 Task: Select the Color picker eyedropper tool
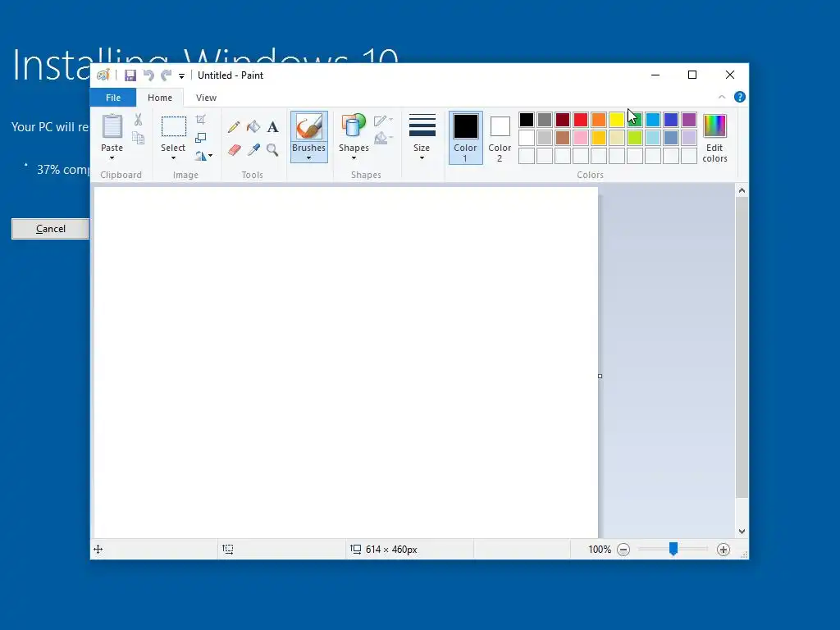click(x=253, y=150)
